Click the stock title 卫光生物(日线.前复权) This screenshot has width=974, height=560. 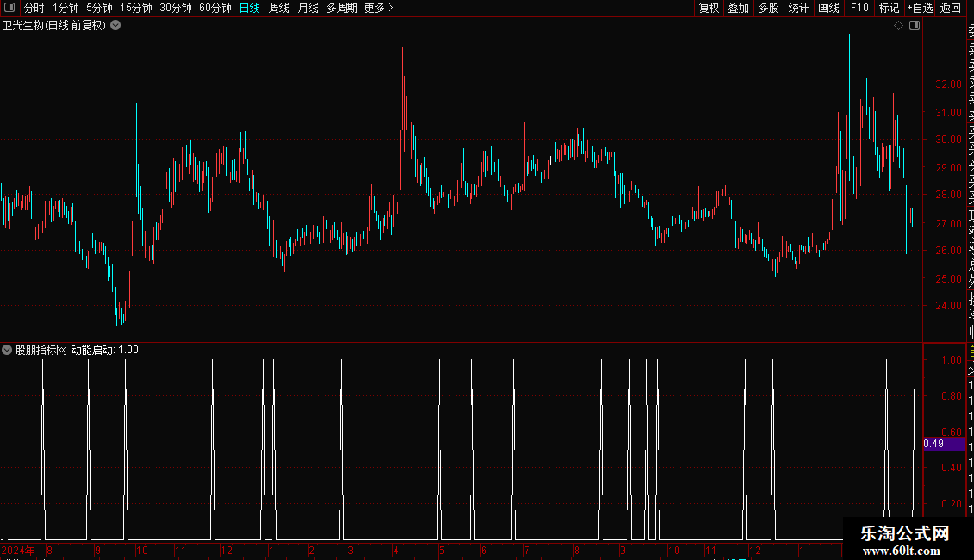54,26
